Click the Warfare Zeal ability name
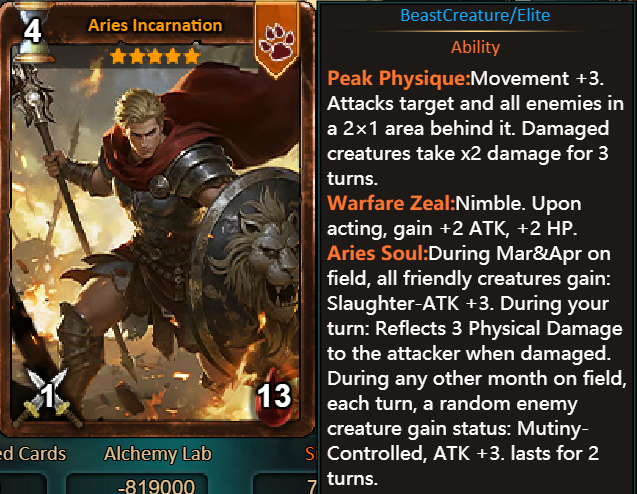This screenshot has width=637, height=494. pyautogui.click(x=391, y=203)
